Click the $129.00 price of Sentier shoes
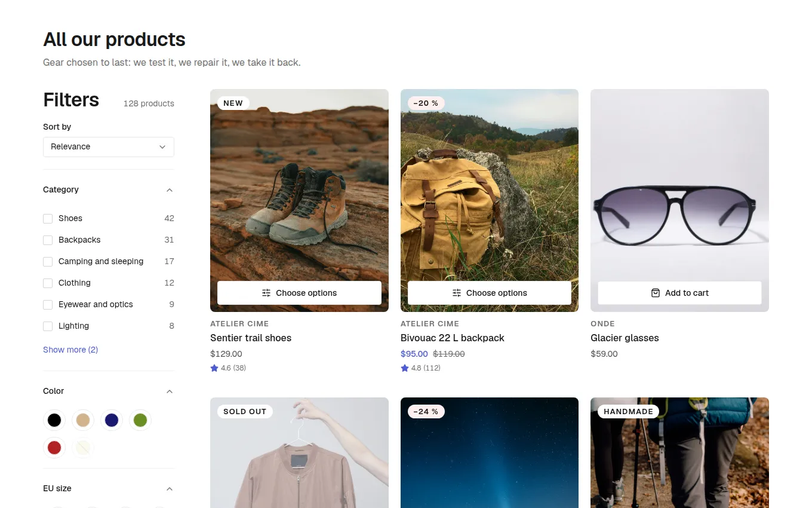 pyautogui.click(x=226, y=354)
